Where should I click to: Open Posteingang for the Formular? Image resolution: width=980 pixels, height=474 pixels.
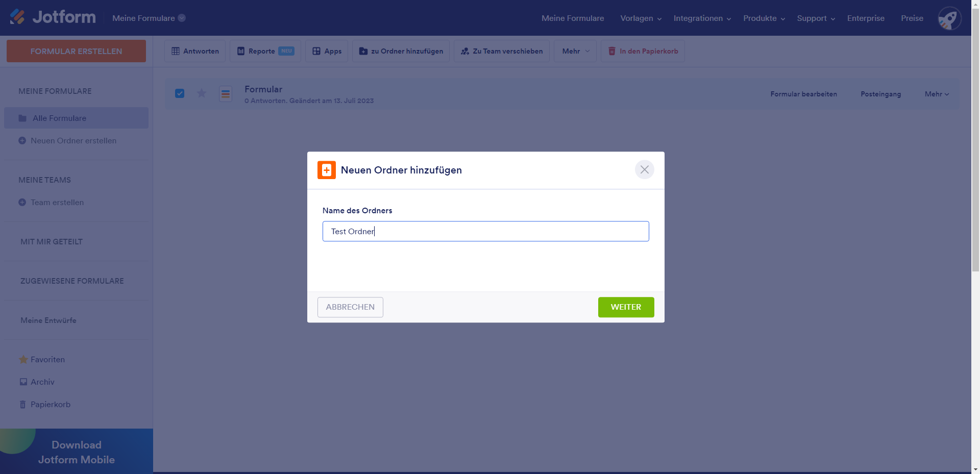coord(880,94)
